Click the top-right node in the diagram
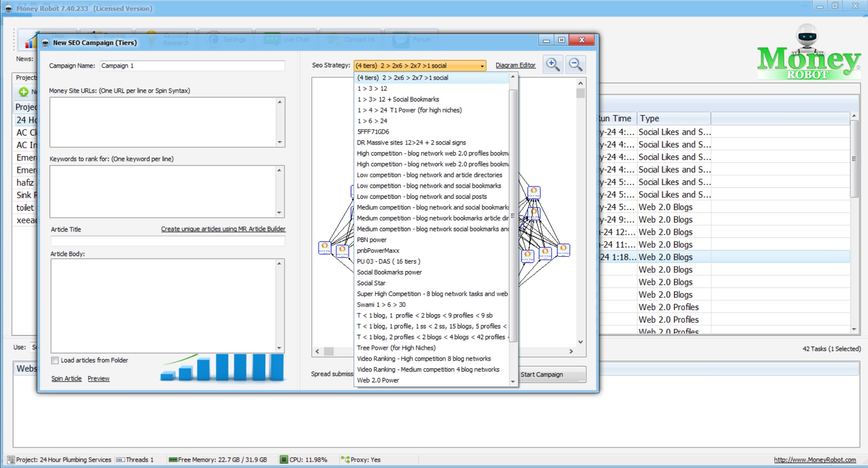Screen dimensions: 868x468 [534, 192]
